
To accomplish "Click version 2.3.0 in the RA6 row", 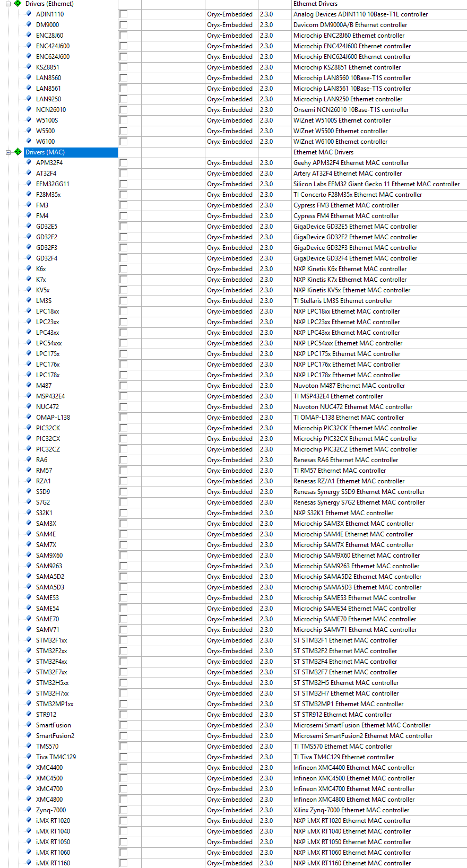I will pos(266,460).
